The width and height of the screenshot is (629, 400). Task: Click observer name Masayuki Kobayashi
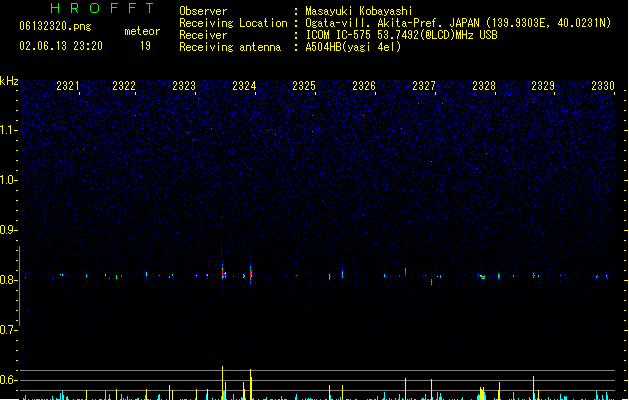tap(359, 11)
